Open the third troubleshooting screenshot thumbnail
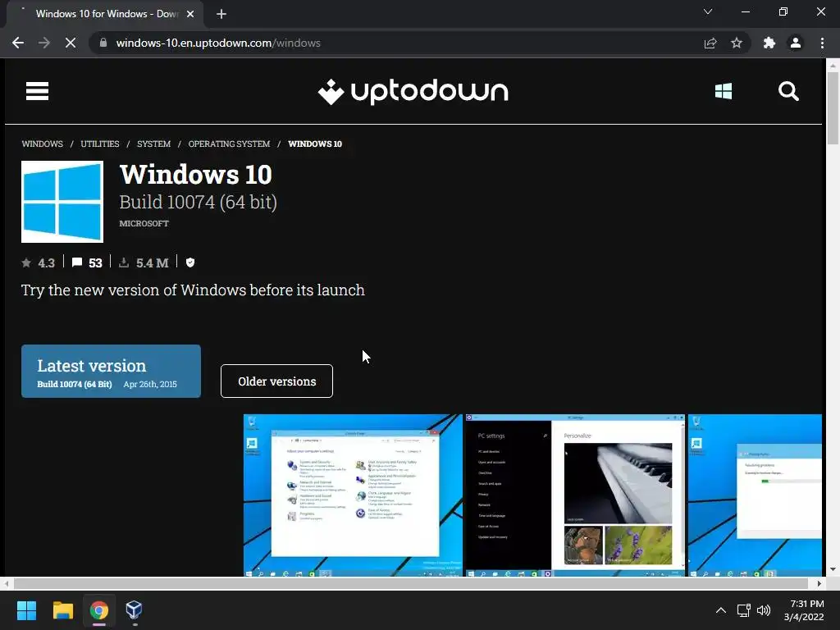Screen dimensions: 840x630 pyautogui.click(x=755, y=495)
